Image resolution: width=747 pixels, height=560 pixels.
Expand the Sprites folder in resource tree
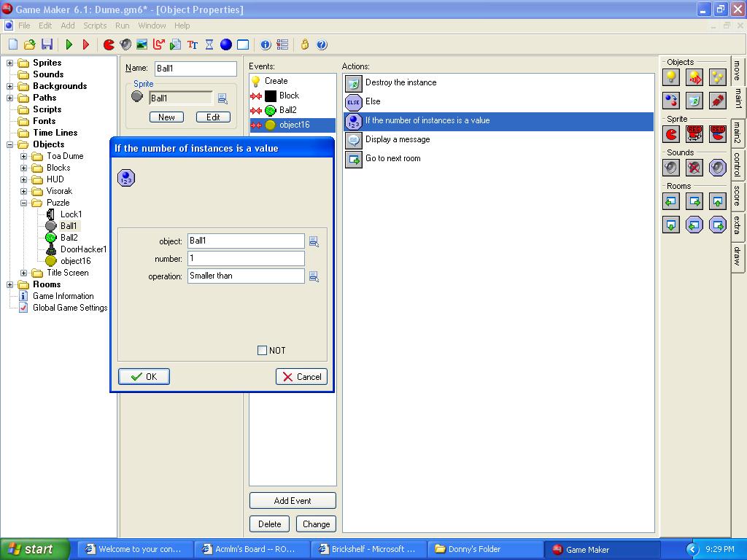click(10, 63)
